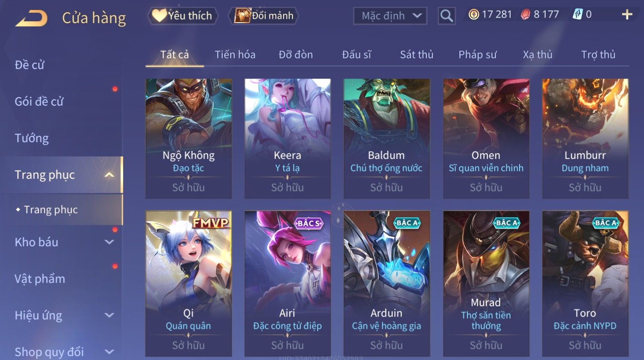Open the search magnifier icon
Screen dimensions: 644x360
[446, 16]
